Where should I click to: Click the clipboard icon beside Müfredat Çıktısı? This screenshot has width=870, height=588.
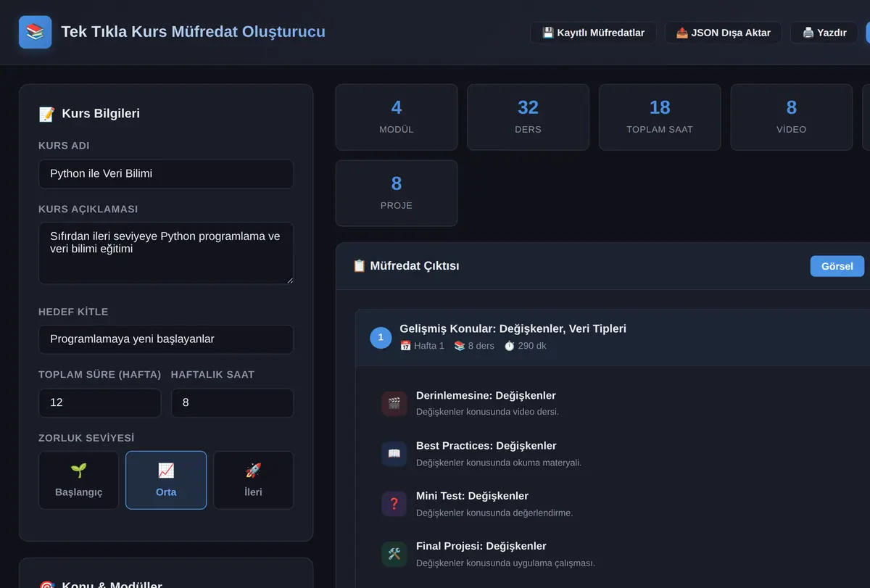tap(359, 266)
